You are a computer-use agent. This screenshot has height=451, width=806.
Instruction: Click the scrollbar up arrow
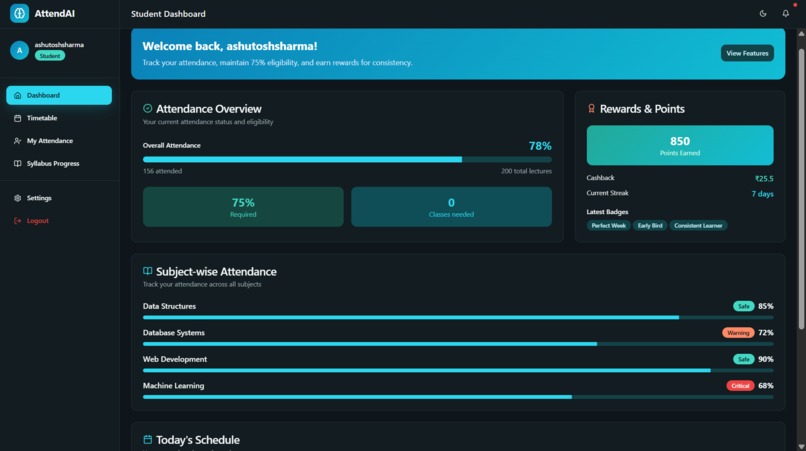(x=801, y=33)
